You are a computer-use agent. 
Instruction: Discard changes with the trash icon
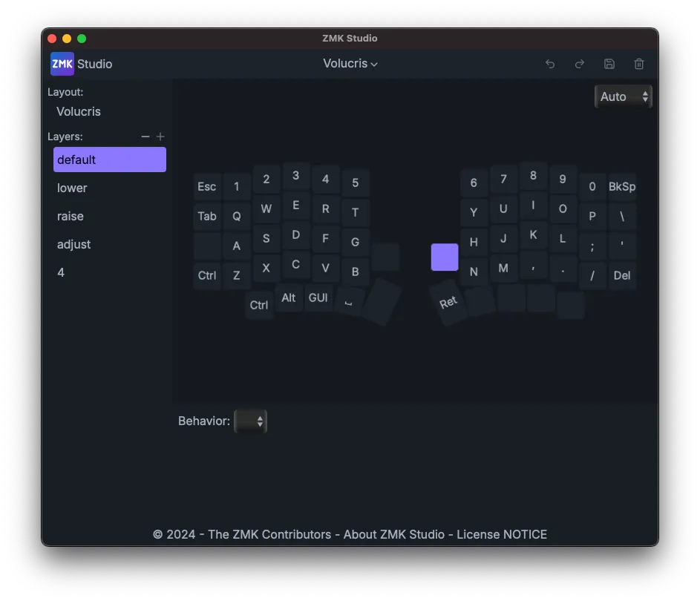point(639,64)
